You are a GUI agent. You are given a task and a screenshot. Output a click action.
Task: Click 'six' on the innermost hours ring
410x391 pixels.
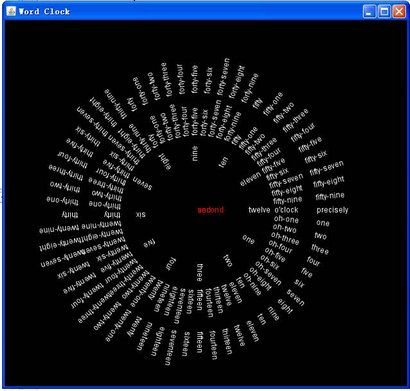(141, 214)
